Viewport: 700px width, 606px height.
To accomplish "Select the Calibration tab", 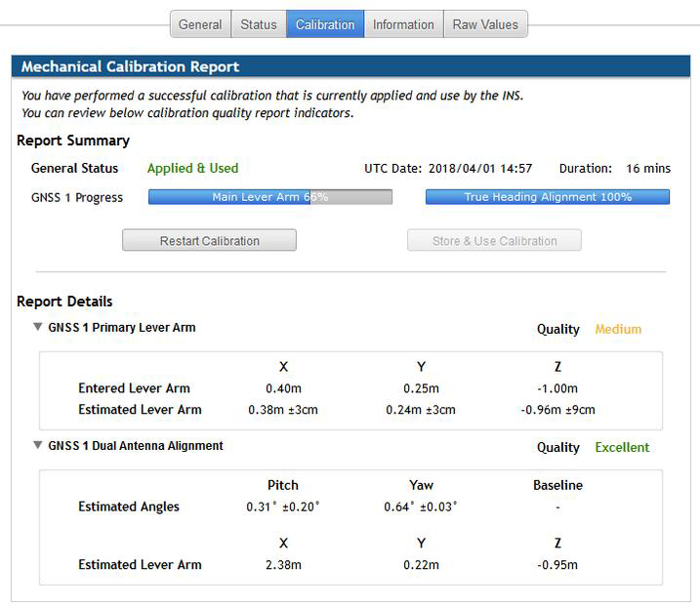I will tap(325, 24).
